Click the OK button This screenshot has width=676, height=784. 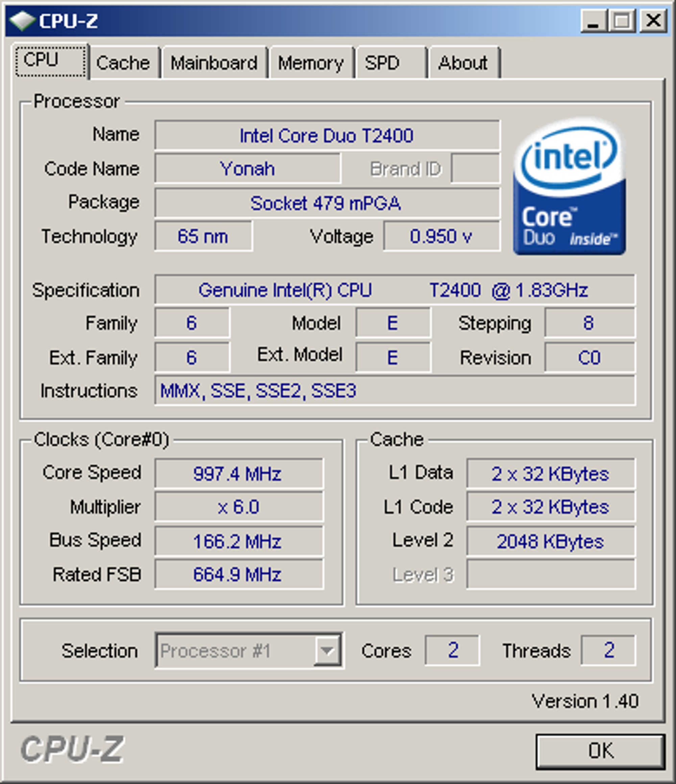click(600, 752)
